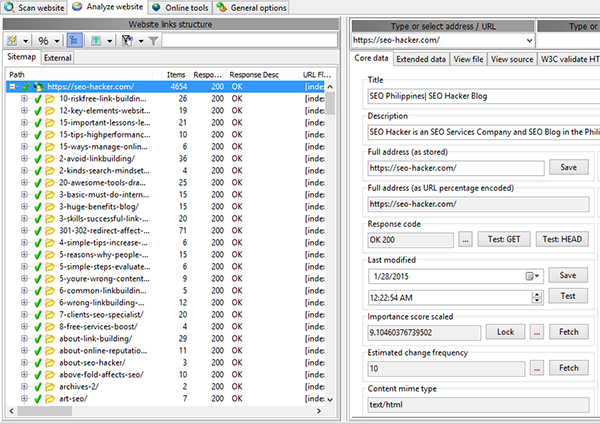This screenshot has width=600, height=424.
Task: Expand the about-link-building/ tree node
Action: pos(24,341)
